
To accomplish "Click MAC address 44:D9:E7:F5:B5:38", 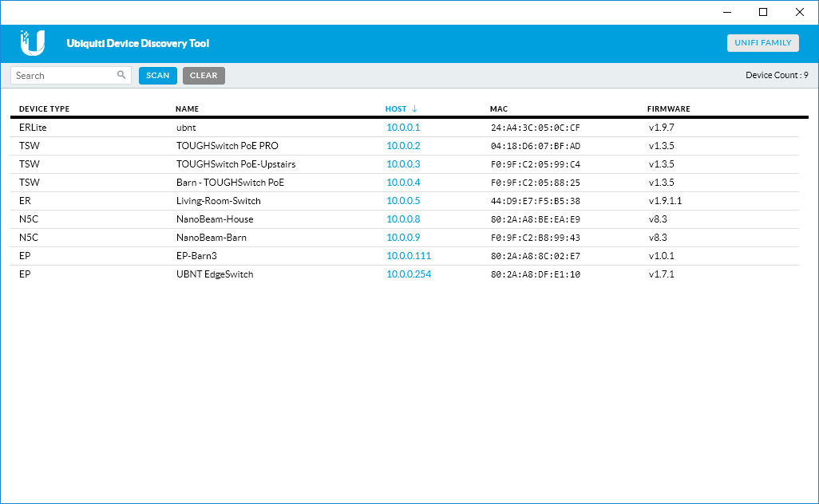I will pyautogui.click(x=536, y=201).
